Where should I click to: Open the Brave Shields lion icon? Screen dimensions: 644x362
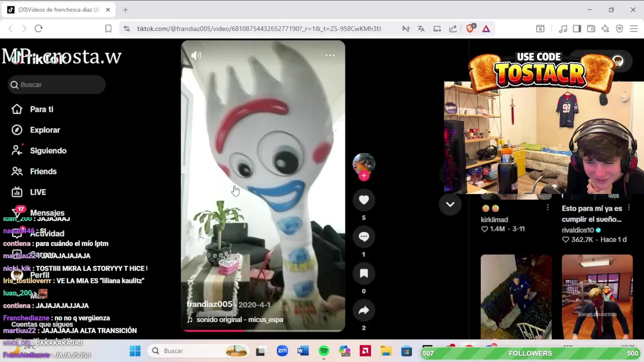click(x=470, y=29)
